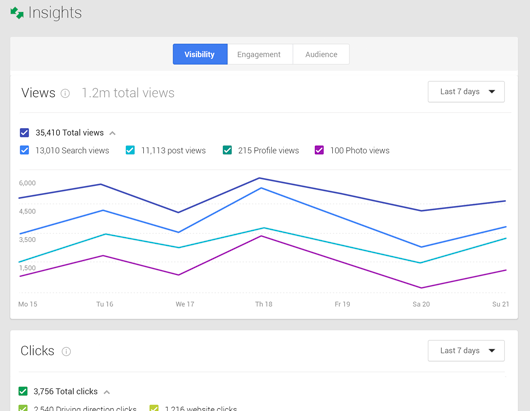Screen dimensions: 530x411
Task: Toggle the website clicks checkbox
Action: 154,408
